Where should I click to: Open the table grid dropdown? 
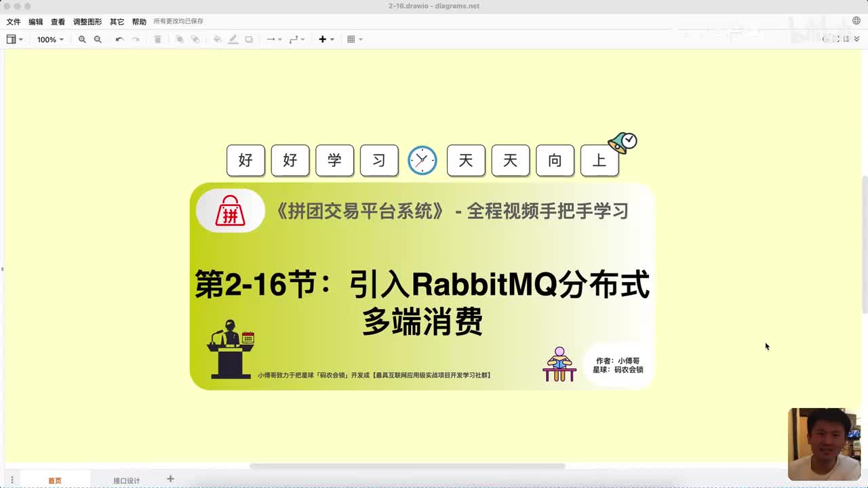[355, 39]
